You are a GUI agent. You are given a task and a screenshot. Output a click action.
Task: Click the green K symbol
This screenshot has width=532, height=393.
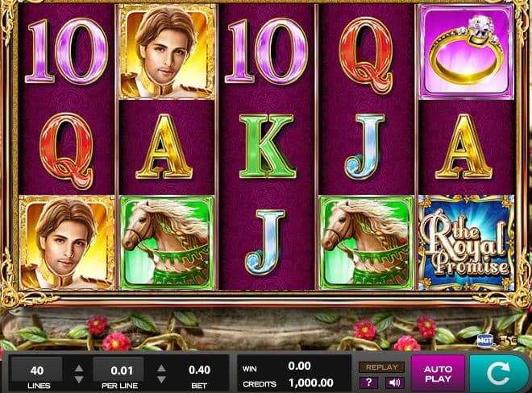pyautogui.click(x=266, y=147)
